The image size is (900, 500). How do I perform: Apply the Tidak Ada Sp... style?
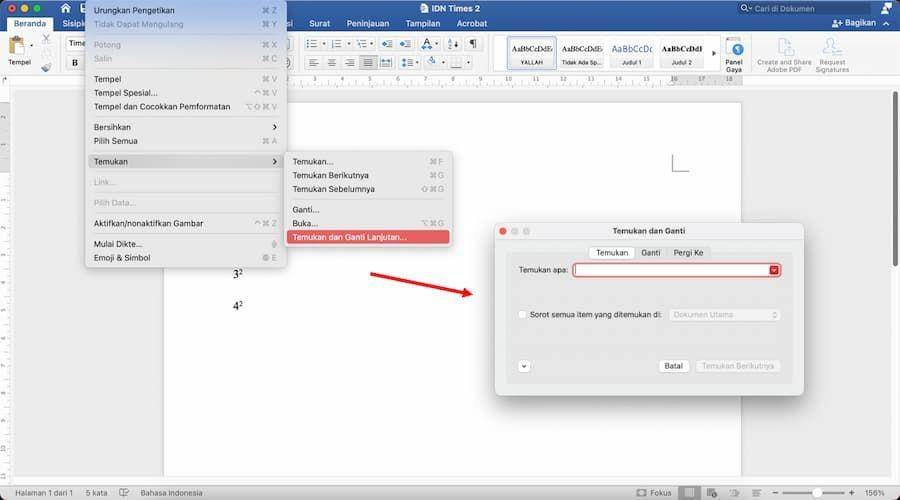pos(581,53)
